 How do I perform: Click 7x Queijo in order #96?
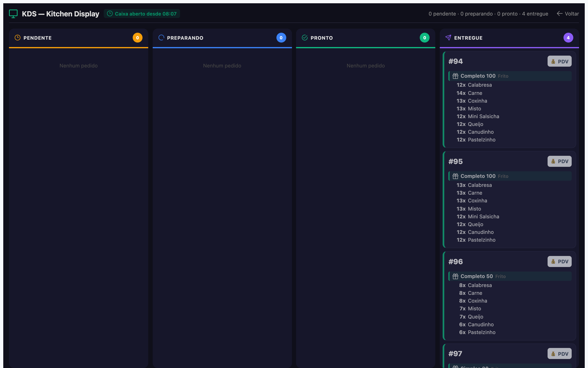(x=471, y=317)
